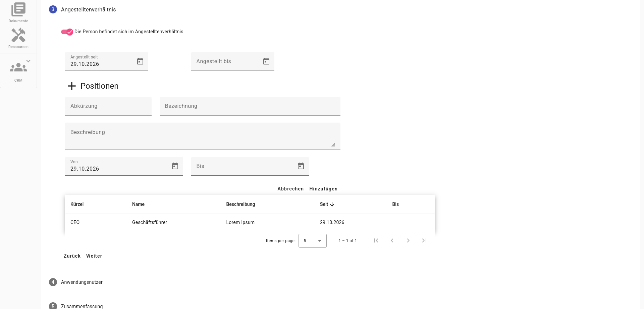Image resolution: width=644 pixels, height=309 pixels.
Task: Expand the CRM chevron arrow
Action: click(29, 61)
